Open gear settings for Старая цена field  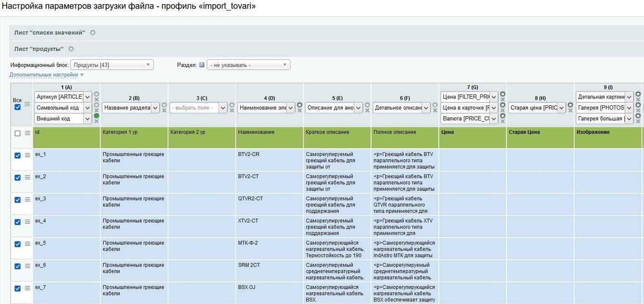(570, 105)
